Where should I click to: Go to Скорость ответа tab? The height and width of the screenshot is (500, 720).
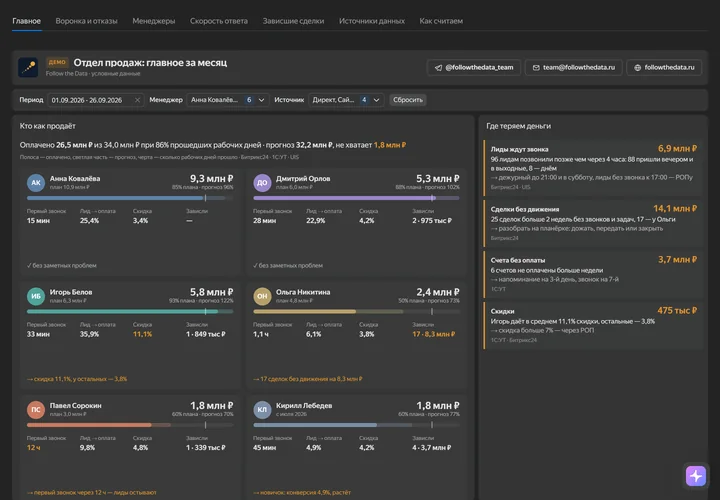(219, 21)
